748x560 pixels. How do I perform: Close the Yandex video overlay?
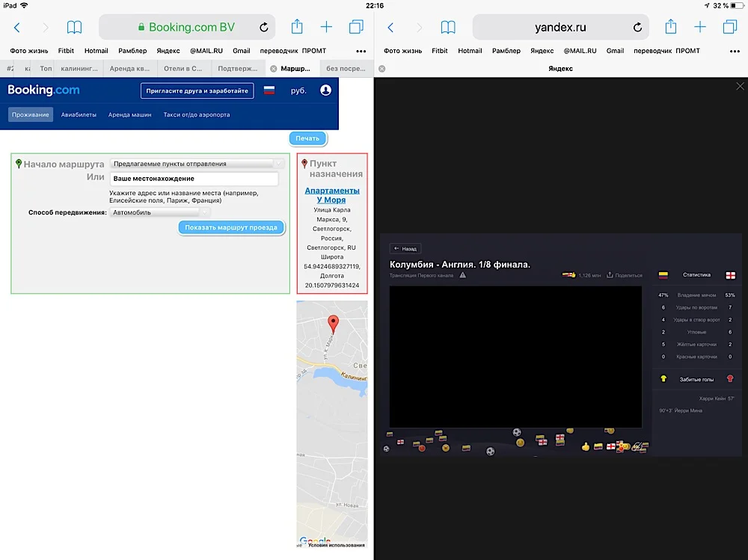tap(740, 86)
